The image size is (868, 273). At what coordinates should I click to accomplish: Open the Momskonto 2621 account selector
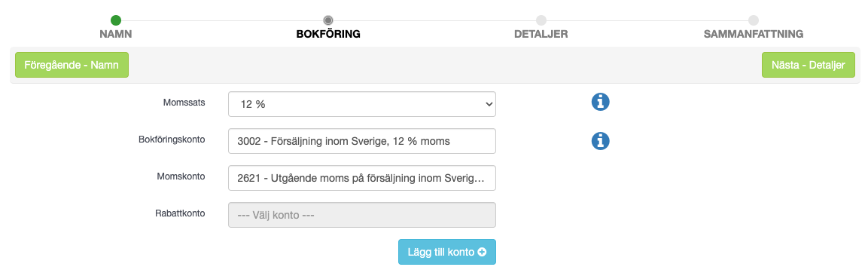(362, 178)
